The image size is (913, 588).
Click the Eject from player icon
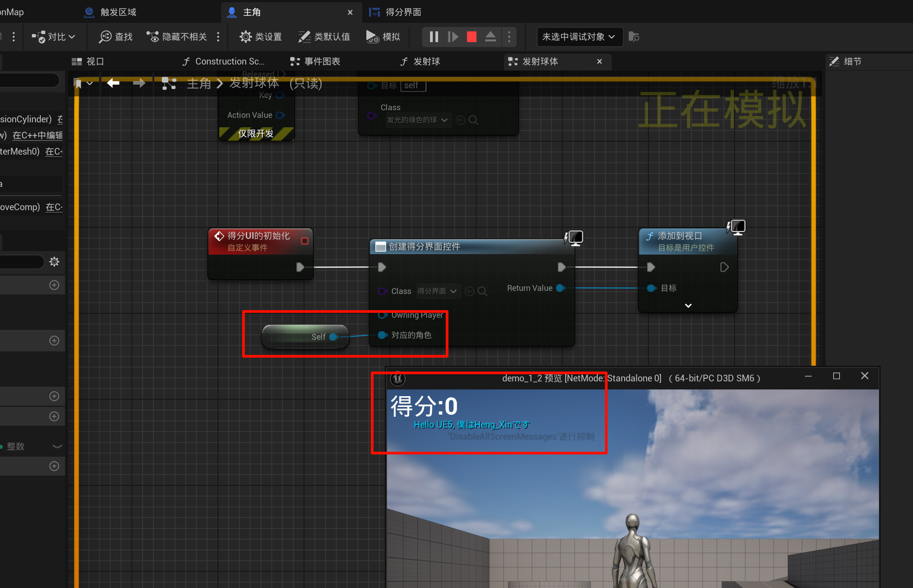pyautogui.click(x=490, y=37)
